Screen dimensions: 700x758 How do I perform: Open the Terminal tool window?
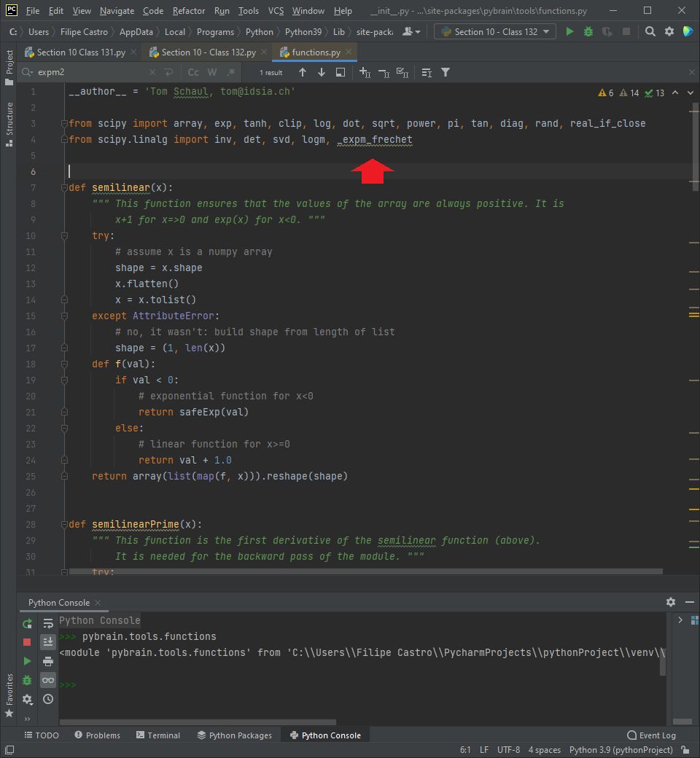[158, 735]
